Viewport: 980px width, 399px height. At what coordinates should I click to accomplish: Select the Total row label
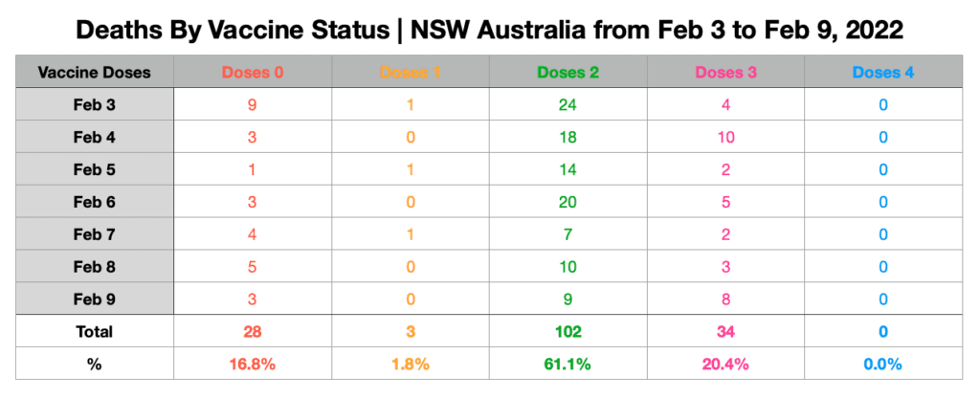(x=95, y=332)
